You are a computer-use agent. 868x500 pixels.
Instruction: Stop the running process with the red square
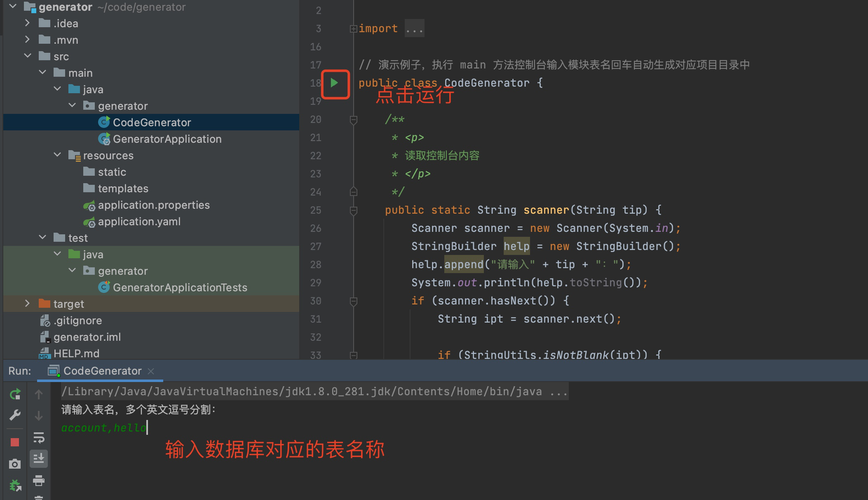(x=15, y=442)
